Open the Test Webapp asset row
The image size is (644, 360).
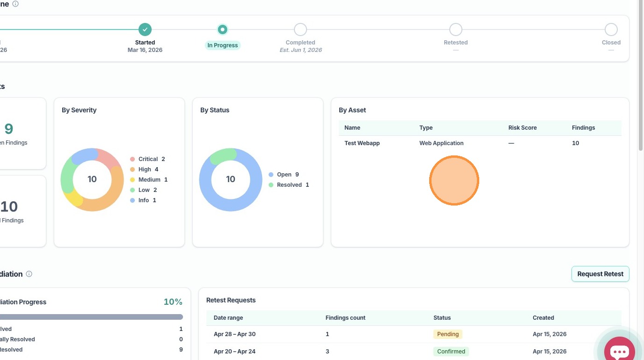tap(480, 143)
